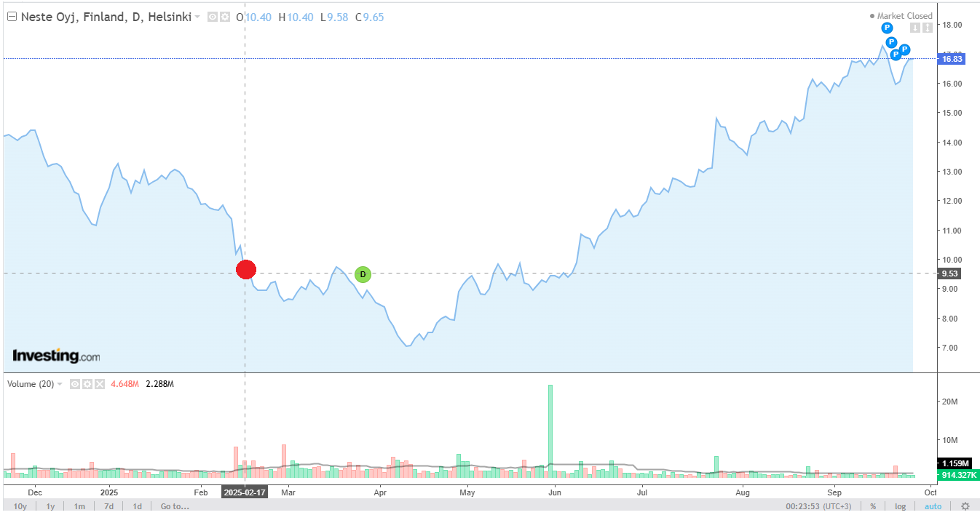This screenshot has height=515, width=980.
Task: Click the topmost blue P marker
Action: [887, 28]
